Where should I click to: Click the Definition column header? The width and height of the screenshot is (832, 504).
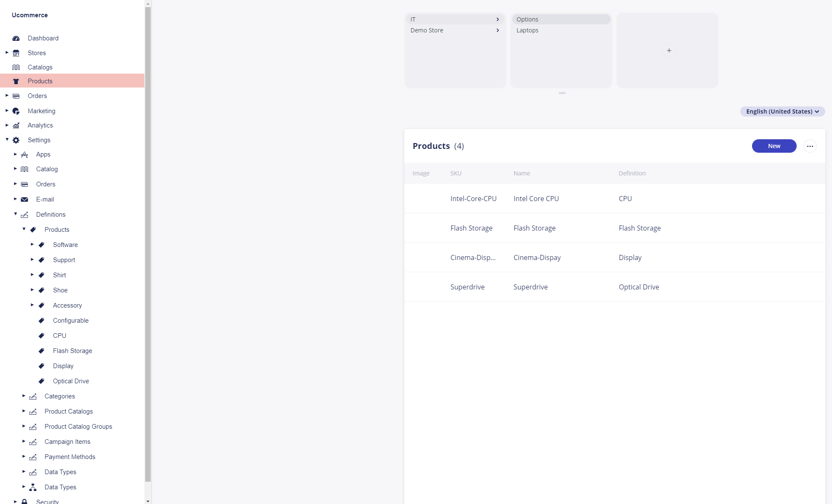[632, 173]
